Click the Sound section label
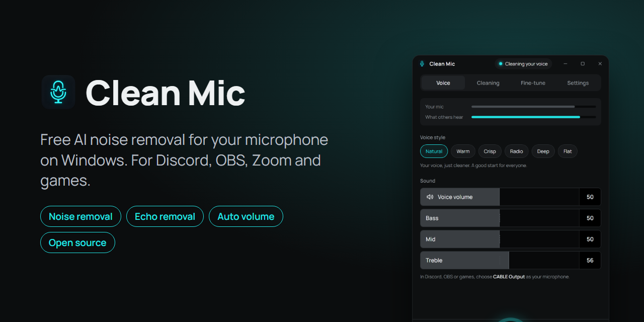The width and height of the screenshot is (644, 322). click(428, 181)
